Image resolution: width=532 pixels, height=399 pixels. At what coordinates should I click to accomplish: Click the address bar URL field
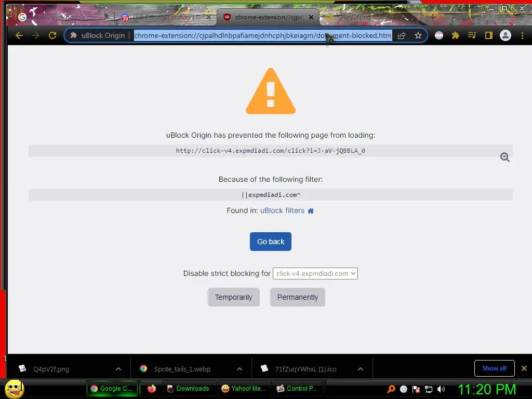[263, 35]
